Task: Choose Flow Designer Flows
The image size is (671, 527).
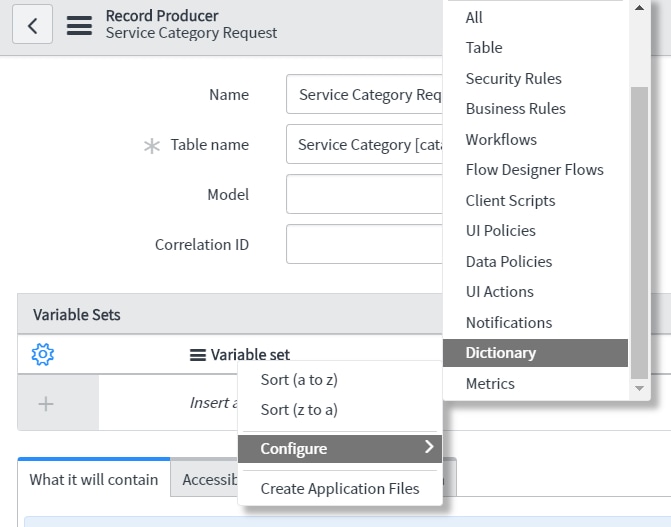Action: pos(534,170)
